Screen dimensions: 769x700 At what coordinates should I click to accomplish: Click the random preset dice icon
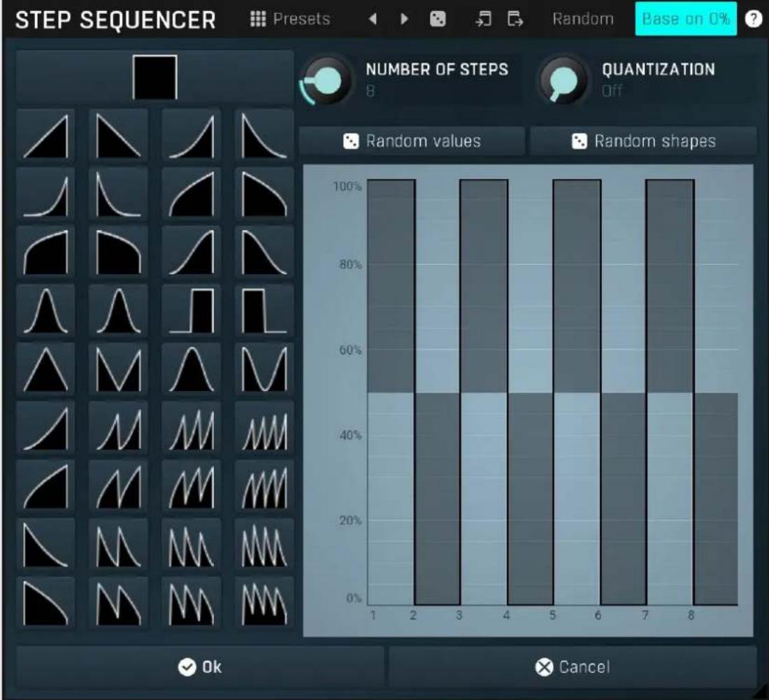pyautogui.click(x=438, y=19)
